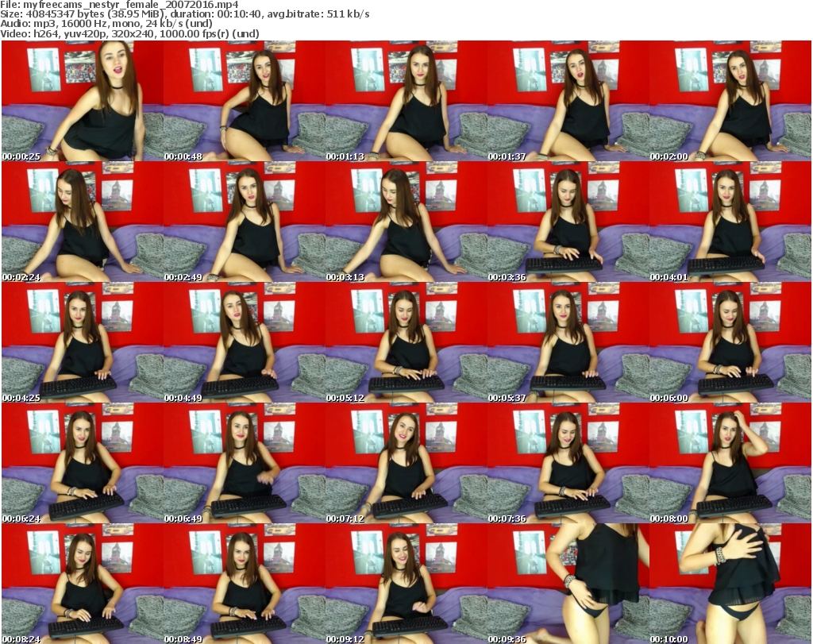This screenshot has height=644, width=813.
Task: Open the thumbnail stamped 00:04:49
Action: pyautogui.click(x=245, y=342)
